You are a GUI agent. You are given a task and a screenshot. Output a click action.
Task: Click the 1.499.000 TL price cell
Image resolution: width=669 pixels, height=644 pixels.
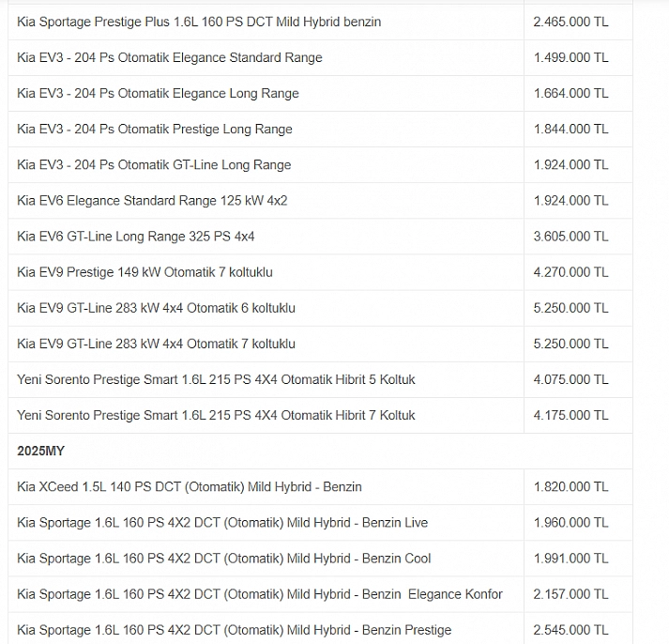(578, 57)
